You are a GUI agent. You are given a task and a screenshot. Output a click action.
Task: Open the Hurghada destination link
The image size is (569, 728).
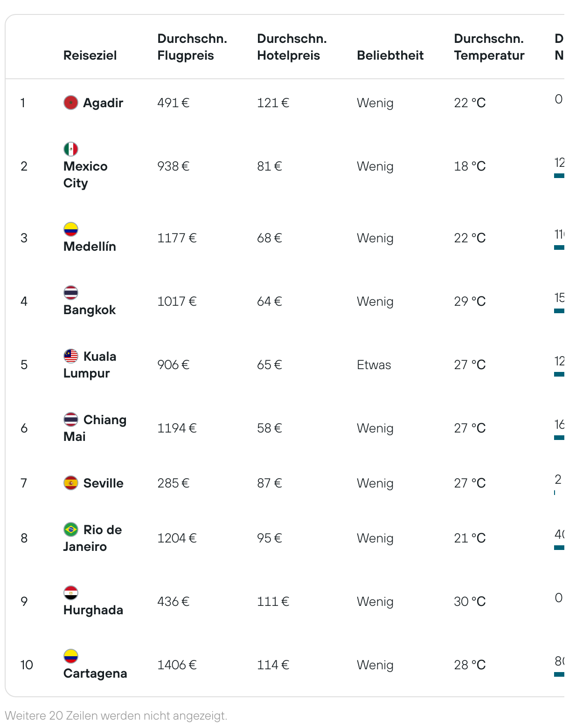(x=93, y=610)
